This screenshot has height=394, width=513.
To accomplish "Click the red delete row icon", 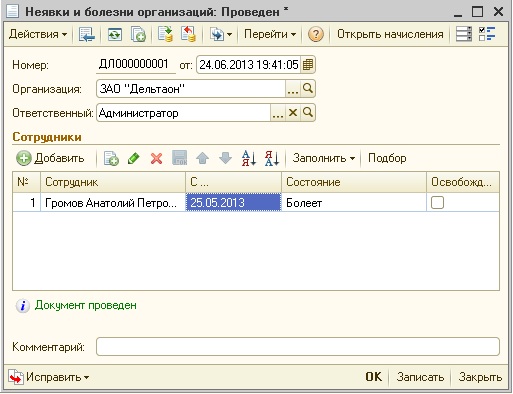I will 156,159.
